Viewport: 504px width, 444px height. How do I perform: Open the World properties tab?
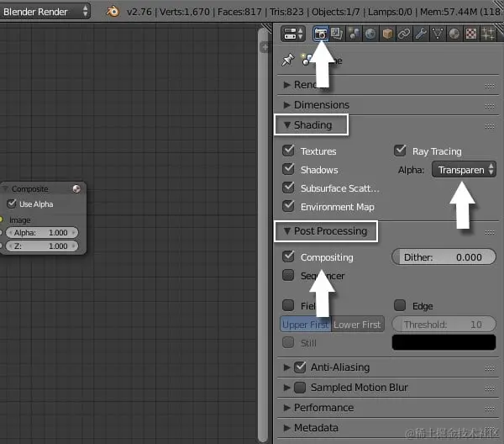(x=370, y=34)
